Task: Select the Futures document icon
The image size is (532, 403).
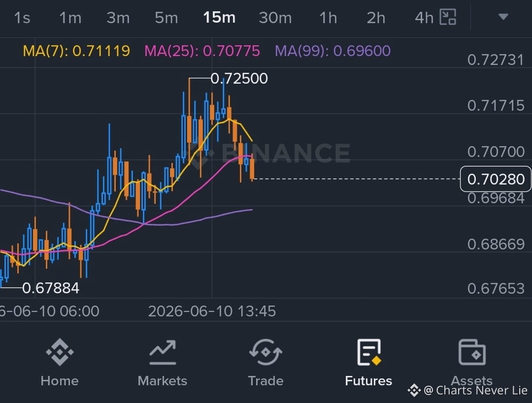Action: click(x=369, y=352)
